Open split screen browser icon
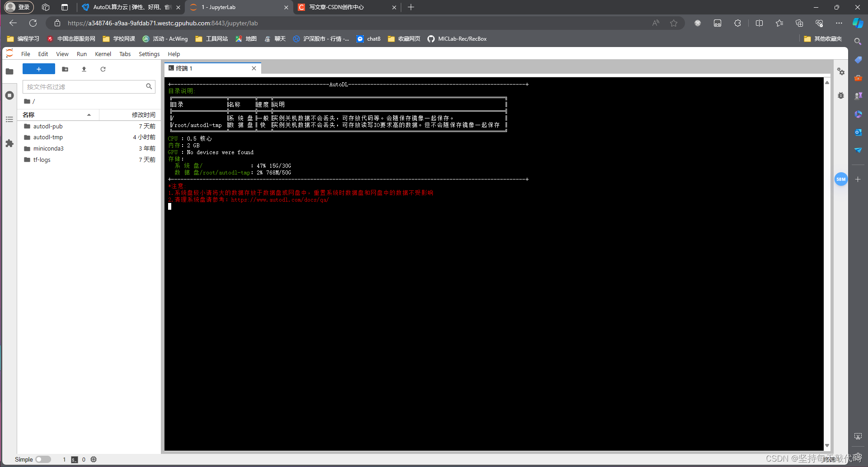This screenshot has height=467, width=868. (759, 23)
